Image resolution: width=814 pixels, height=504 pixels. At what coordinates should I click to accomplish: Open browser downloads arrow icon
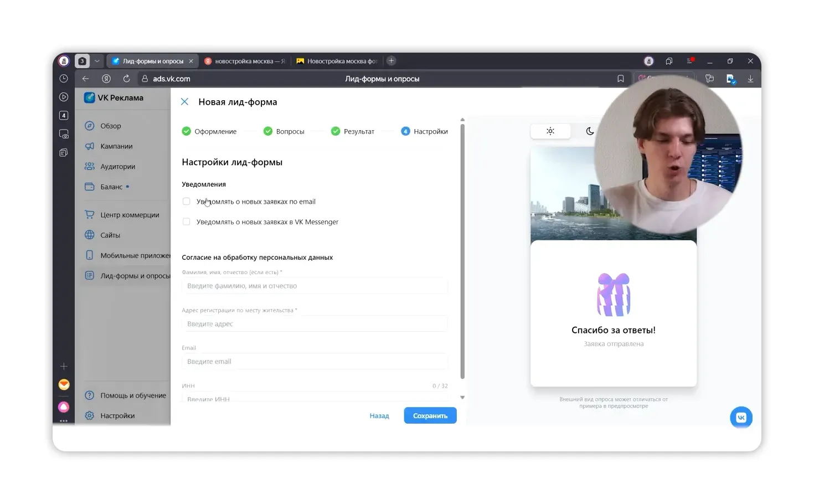coord(750,79)
